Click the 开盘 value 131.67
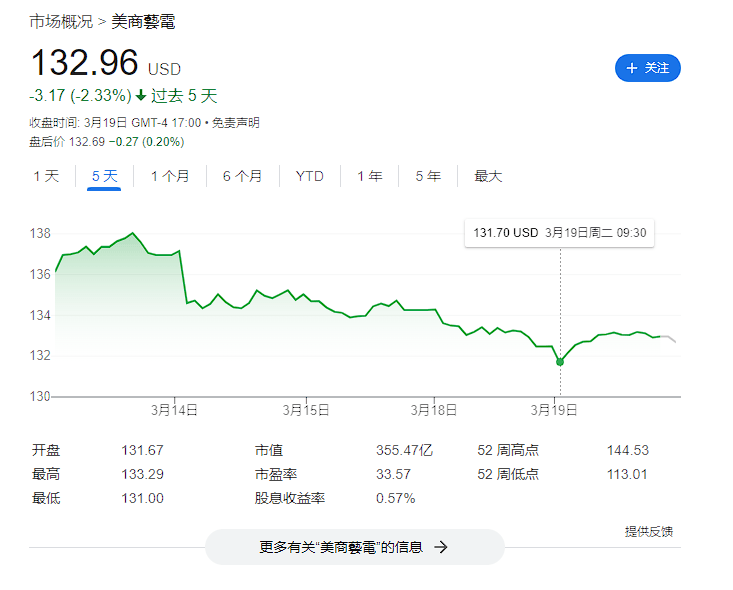Image resolution: width=733 pixels, height=590 pixels. tap(143, 450)
